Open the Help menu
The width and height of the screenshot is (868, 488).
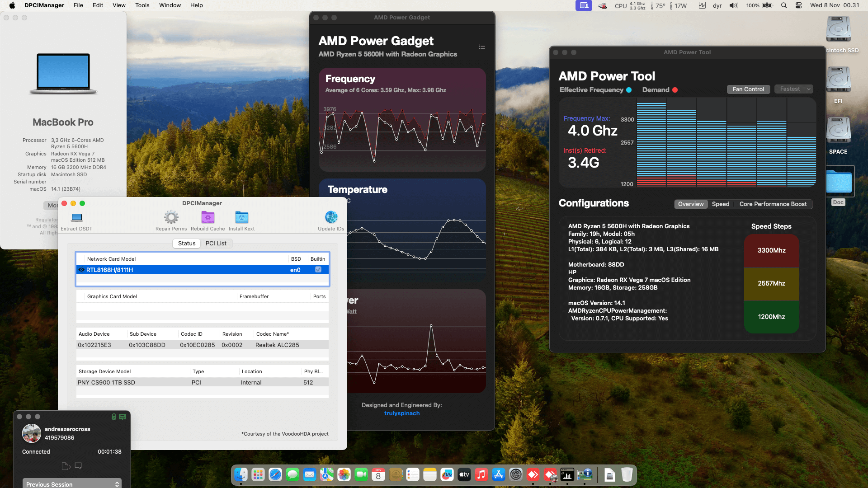(x=196, y=5)
